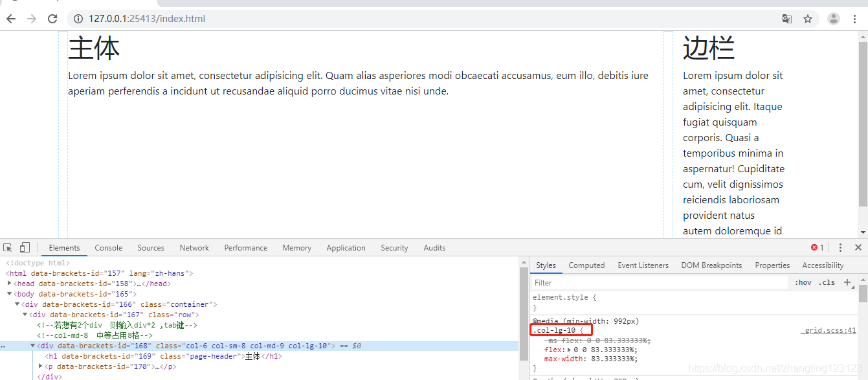The height and width of the screenshot is (380, 868).
Task: Show the error count badge
Action: pos(818,247)
